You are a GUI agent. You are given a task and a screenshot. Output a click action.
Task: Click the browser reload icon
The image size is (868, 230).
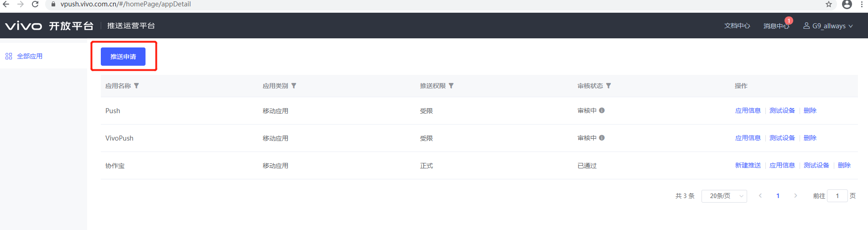tap(35, 4)
